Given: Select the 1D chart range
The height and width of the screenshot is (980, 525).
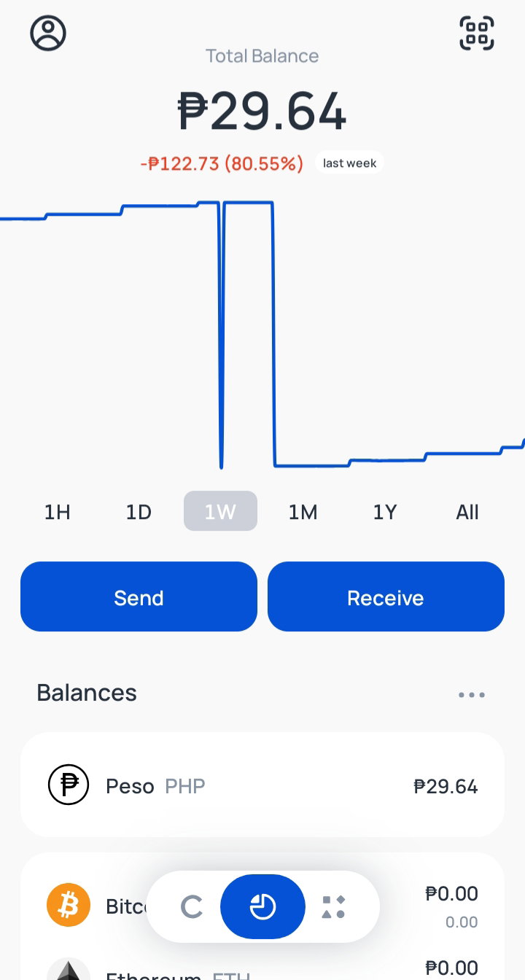Looking at the screenshot, I should point(139,512).
